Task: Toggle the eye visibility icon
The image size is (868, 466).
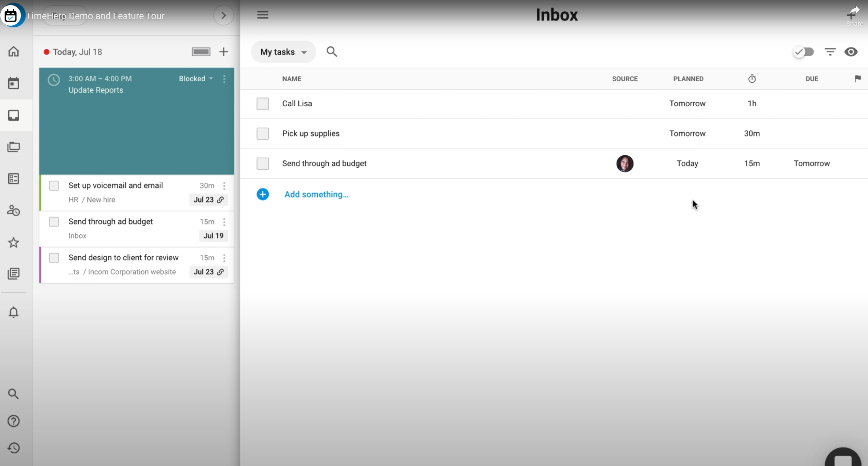Action: click(x=851, y=52)
